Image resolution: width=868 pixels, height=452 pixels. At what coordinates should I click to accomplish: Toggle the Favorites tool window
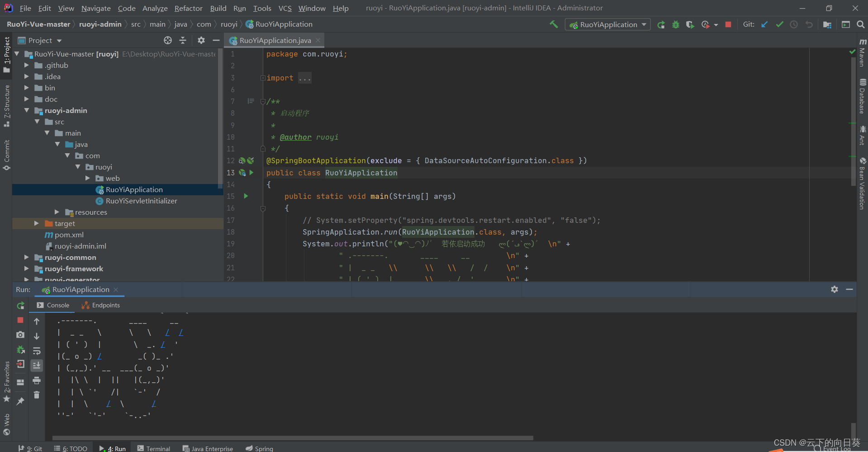[6, 382]
